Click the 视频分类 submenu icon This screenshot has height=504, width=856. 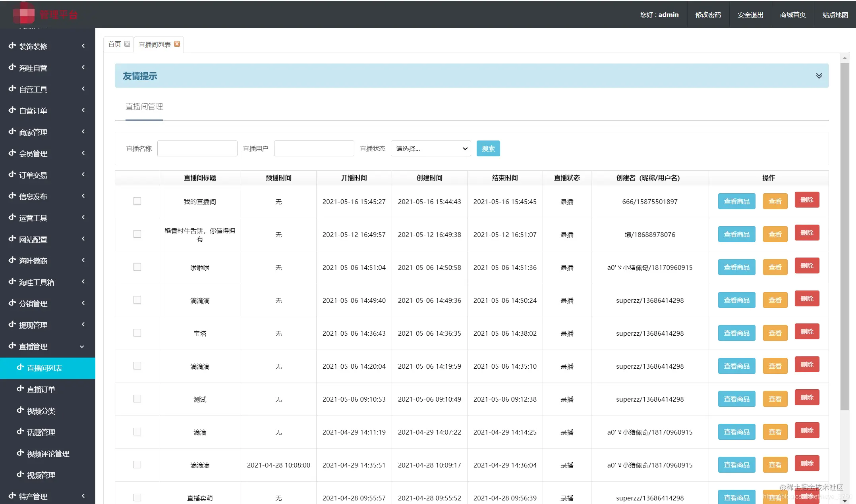[20, 410]
